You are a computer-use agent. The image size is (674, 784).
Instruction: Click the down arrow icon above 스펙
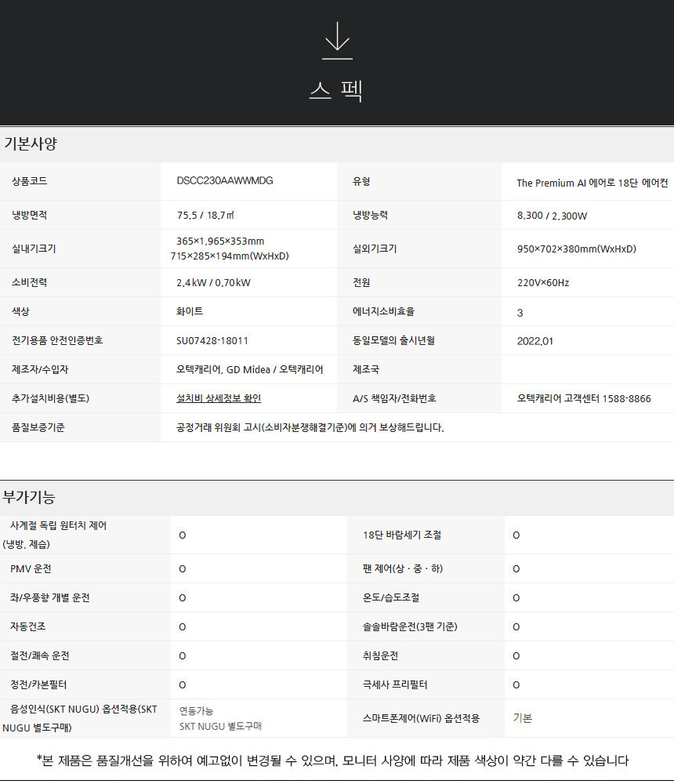(x=337, y=41)
